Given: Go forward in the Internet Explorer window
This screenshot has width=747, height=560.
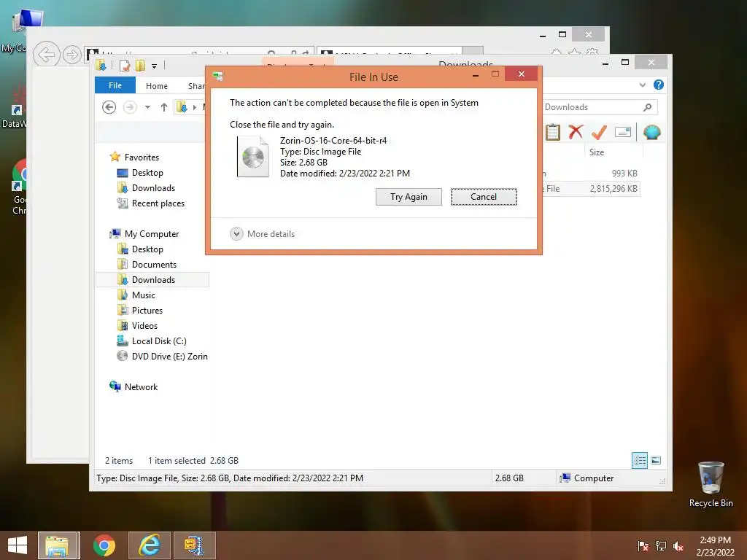Looking at the screenshot, I should [71, 55].
